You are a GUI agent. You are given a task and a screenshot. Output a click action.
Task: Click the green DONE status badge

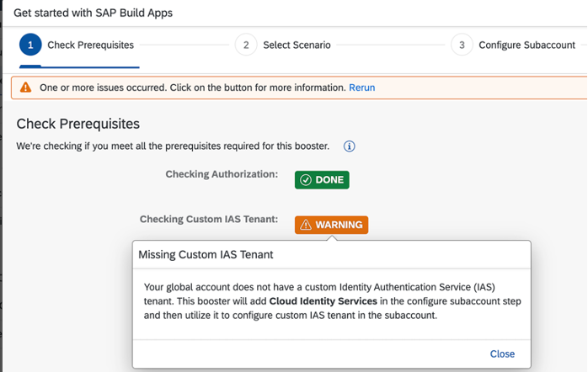(321, 180)
